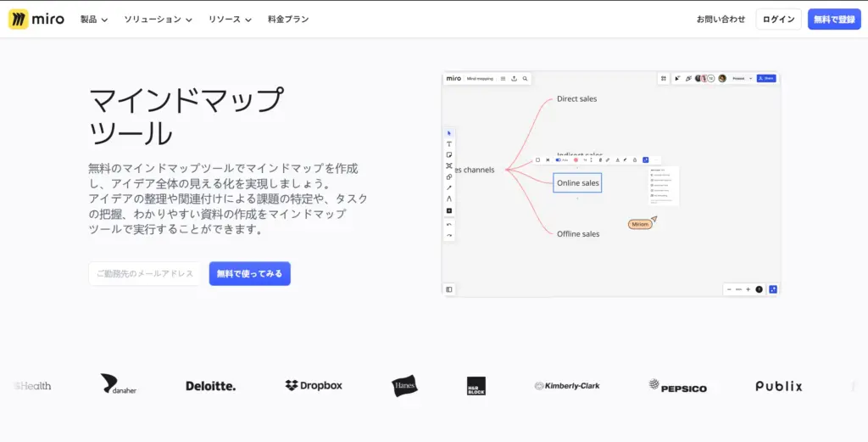The height and width of the screenshot is (442, 868).
Task: Open the 料金プラン page
Action: click(x=288, y=20)
